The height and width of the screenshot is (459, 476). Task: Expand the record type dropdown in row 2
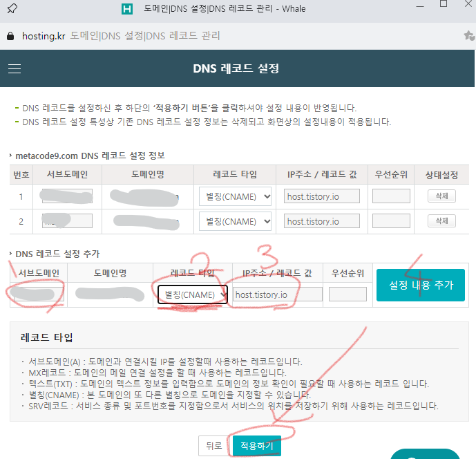coord(236,221)
